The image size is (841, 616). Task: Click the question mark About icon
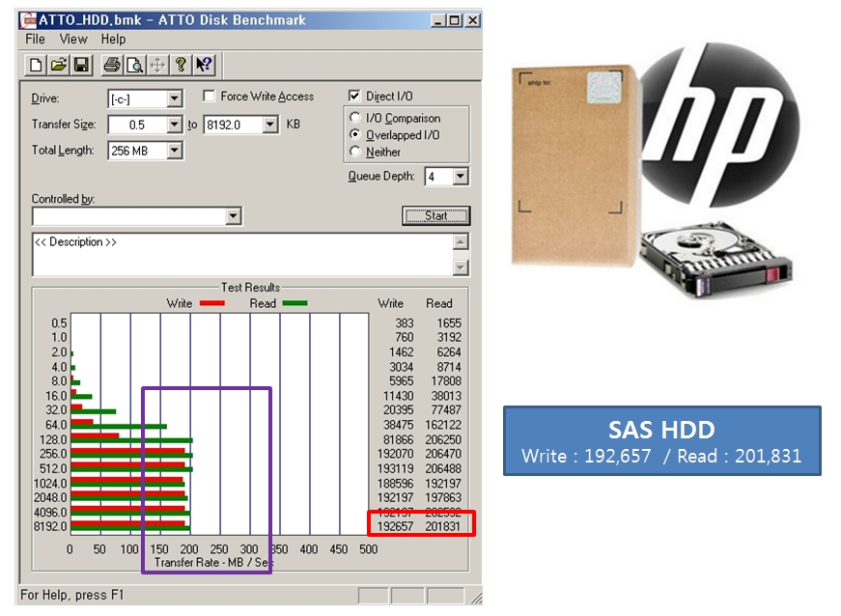point(181,66)
